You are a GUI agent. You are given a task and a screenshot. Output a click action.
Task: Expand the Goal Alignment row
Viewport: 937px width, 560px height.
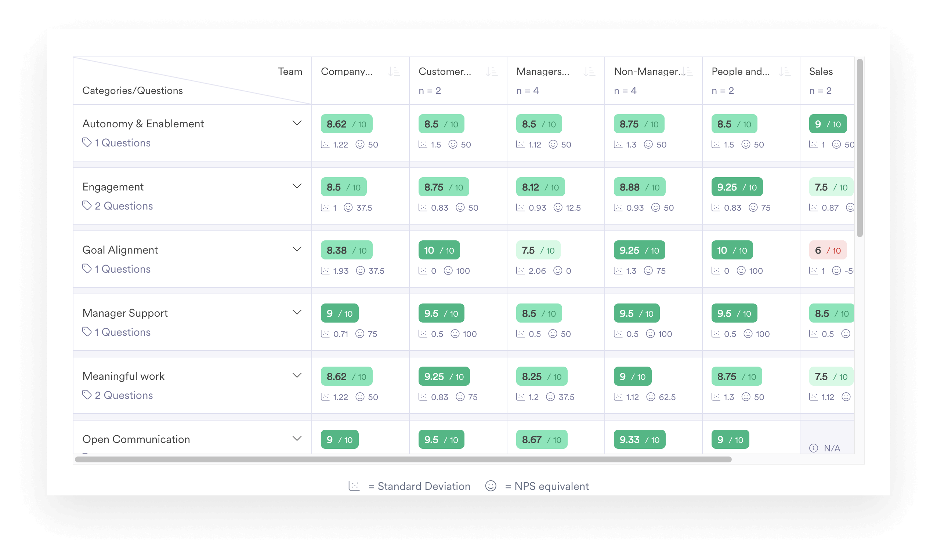pyautogui.click(x=297, y=249)
